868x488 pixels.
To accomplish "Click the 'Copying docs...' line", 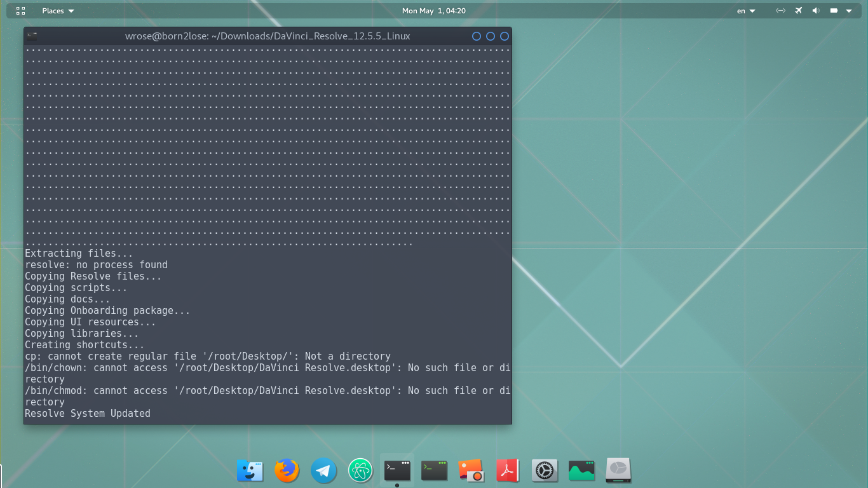I will (x=67, y=299).
